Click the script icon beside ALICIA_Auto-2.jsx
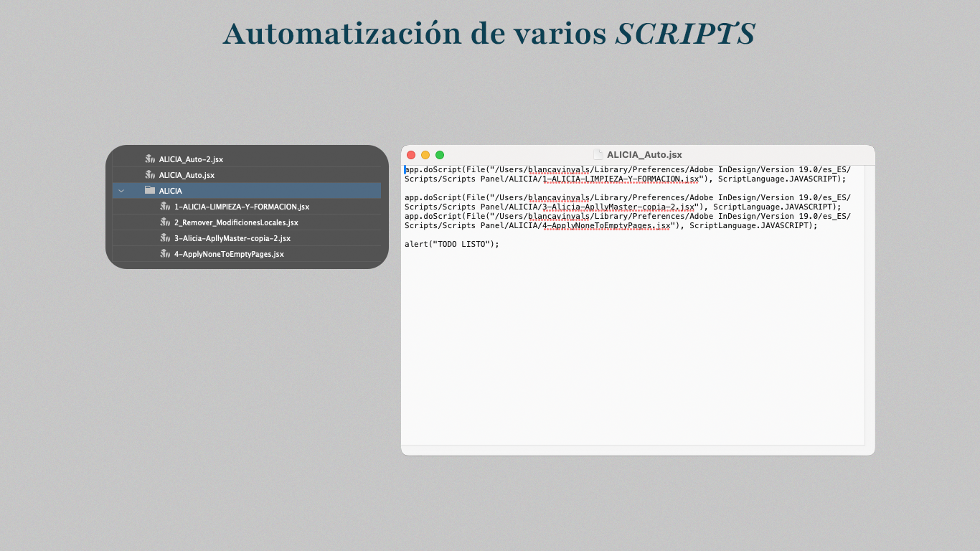Screen dimensions: 980x551 149,159
